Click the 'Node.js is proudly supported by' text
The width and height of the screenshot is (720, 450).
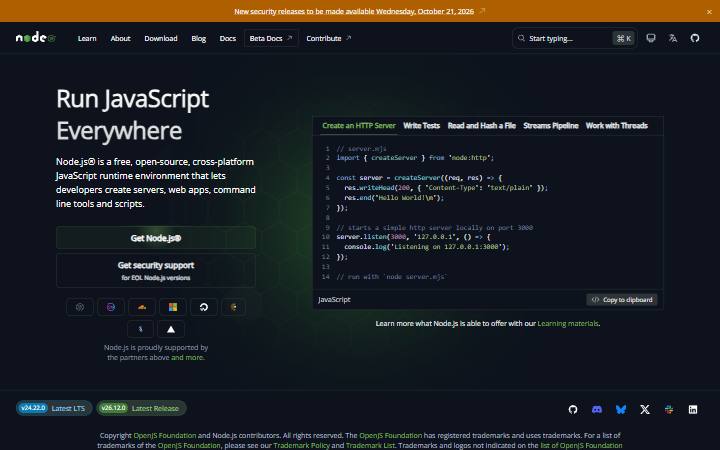156,347
